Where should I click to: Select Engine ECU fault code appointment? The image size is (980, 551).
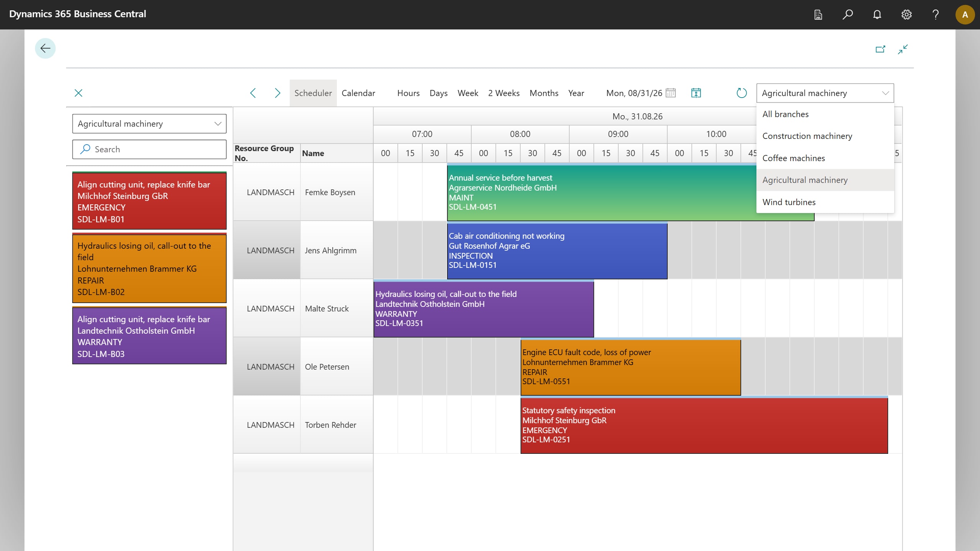tap(630, 367)
